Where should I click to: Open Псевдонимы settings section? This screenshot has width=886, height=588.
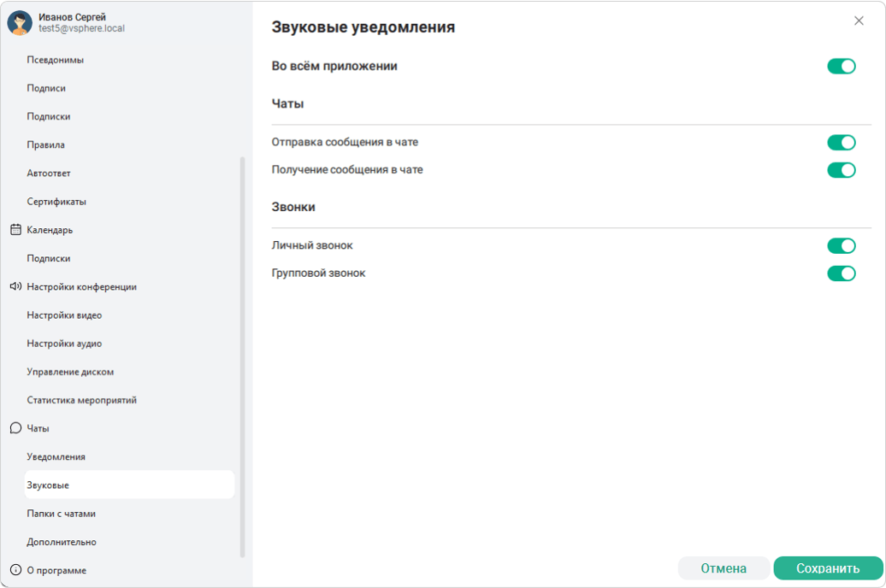pos(56,60)
